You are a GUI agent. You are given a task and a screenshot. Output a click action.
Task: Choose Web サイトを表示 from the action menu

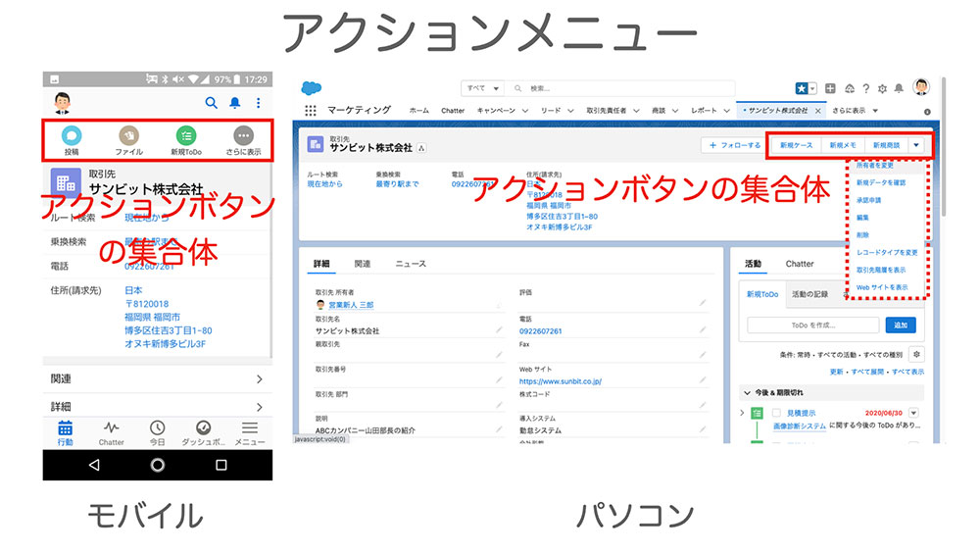point(882,287)
